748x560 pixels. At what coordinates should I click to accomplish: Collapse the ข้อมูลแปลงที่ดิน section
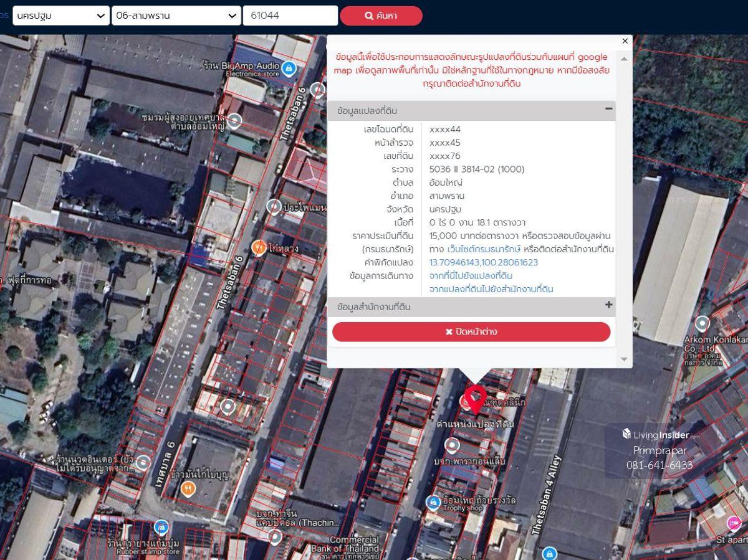[x=608, y=109]
